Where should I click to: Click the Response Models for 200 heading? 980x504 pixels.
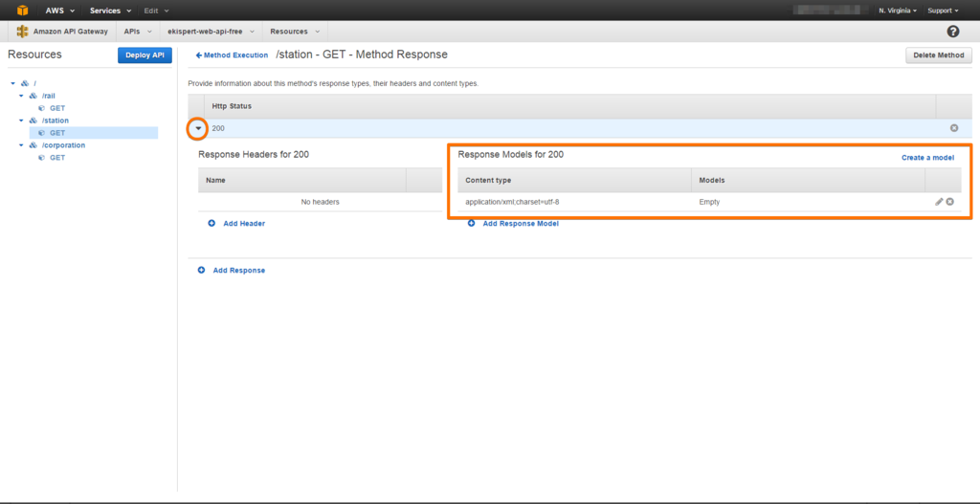[511, 154]
